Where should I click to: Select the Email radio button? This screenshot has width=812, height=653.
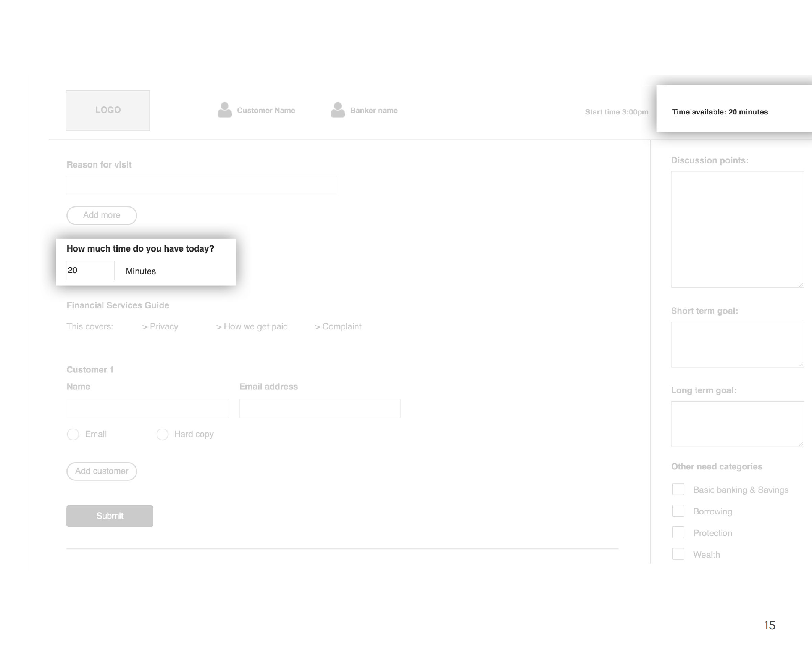[73, 434]
